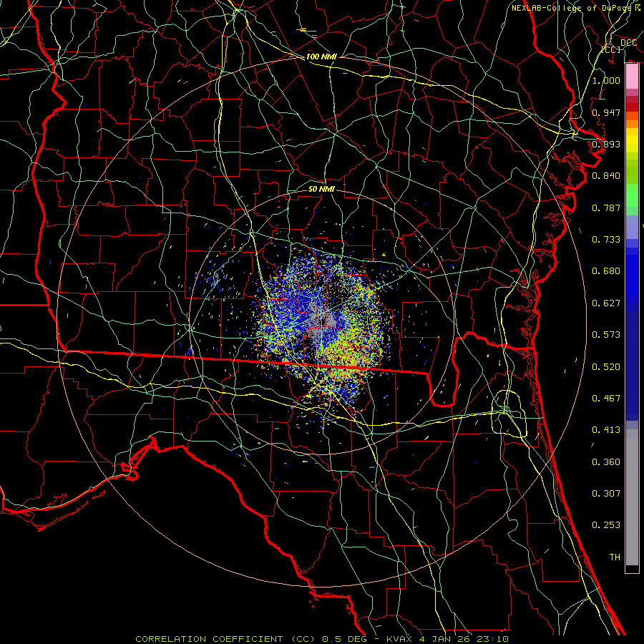Pick the gray swatch on the color scale
This screenshot has width=644, height=644.
point(632,497)
